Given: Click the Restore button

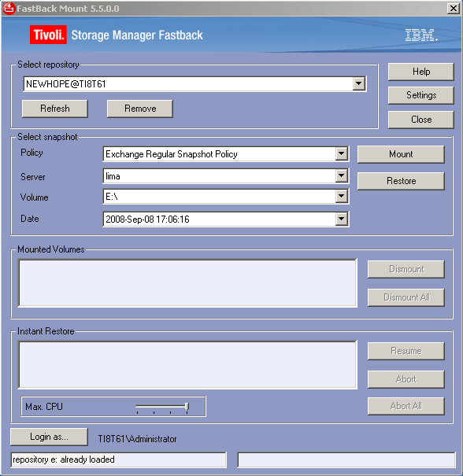Looking at the screenshot, I should (x=401, y=181).
